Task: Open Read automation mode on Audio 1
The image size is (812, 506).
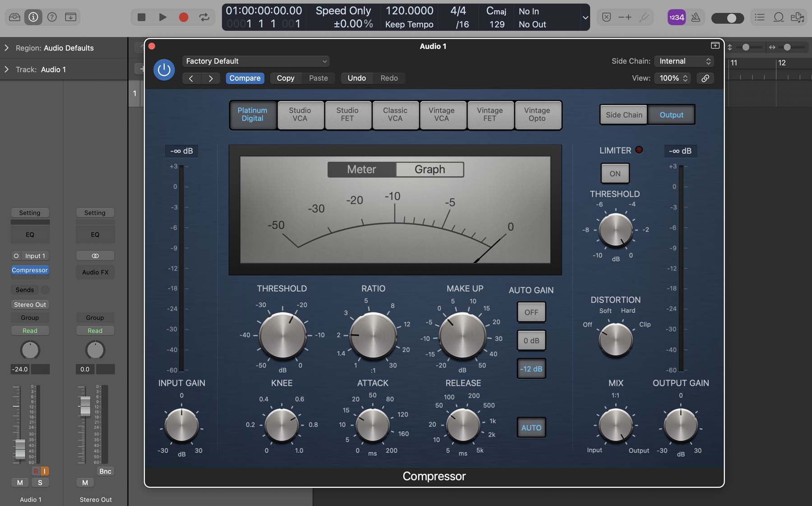Action: (30, 330)
